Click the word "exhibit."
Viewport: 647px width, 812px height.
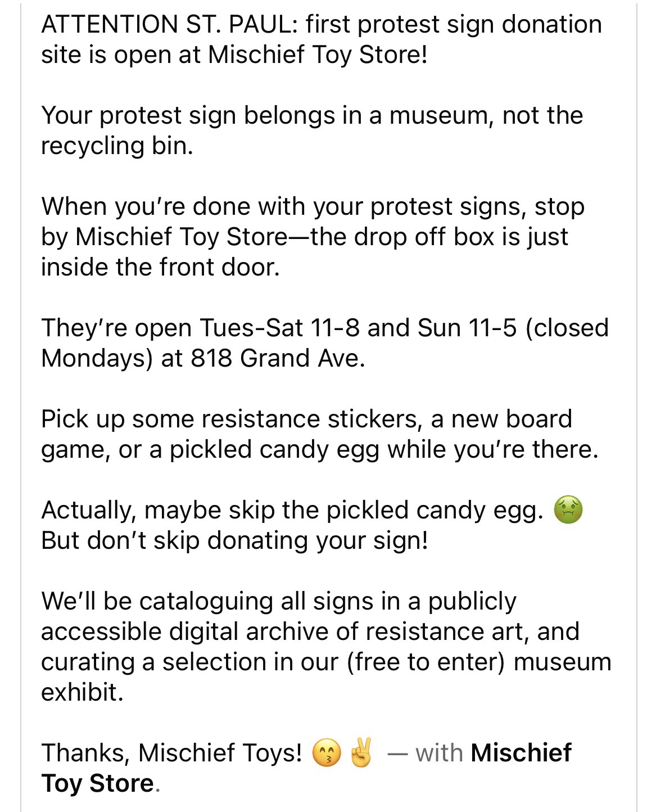(82, 692)
